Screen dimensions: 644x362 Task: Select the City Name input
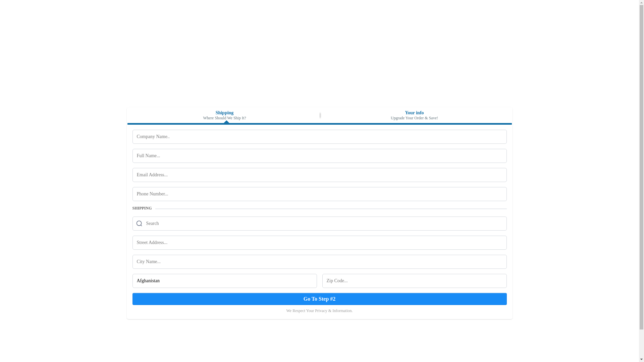319,262
